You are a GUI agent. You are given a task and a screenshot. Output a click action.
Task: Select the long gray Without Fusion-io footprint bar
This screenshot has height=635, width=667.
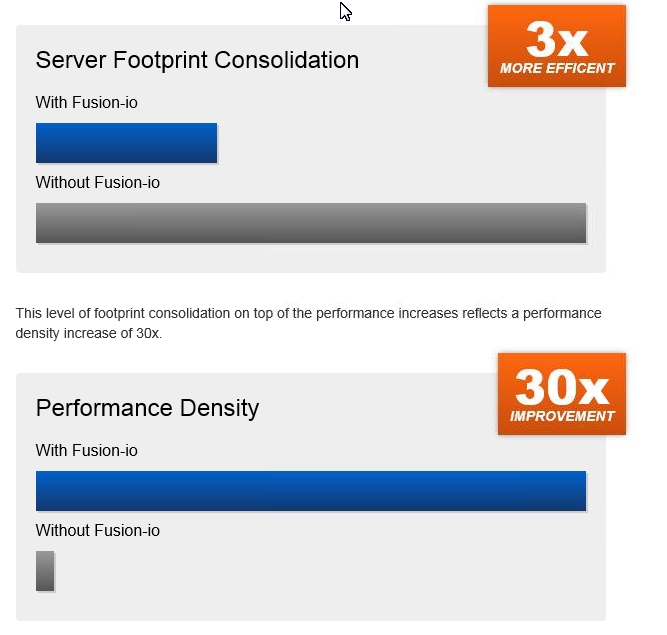[x=311, y=223]
